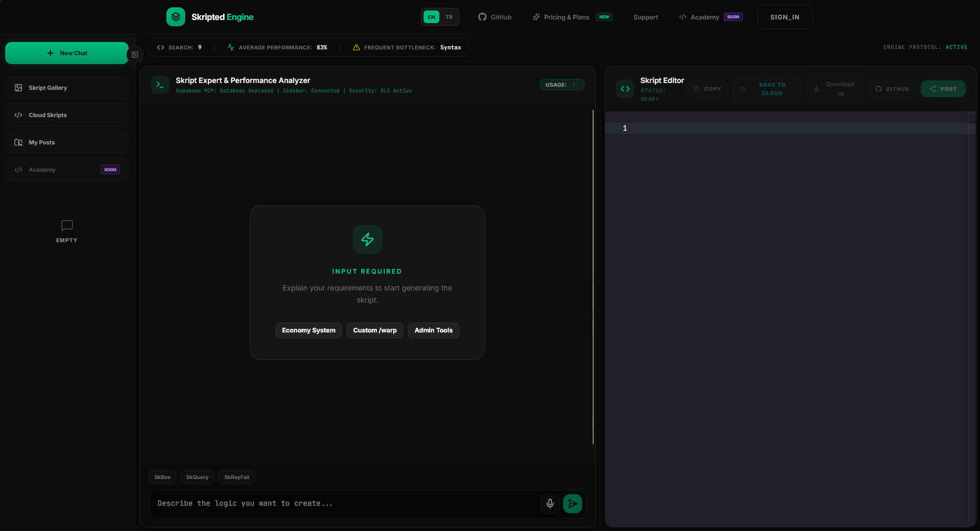Viewport: 980px width, 531px height.
Task: Click SAVE TO CLOUD button
Action: (x=767, y=89)
